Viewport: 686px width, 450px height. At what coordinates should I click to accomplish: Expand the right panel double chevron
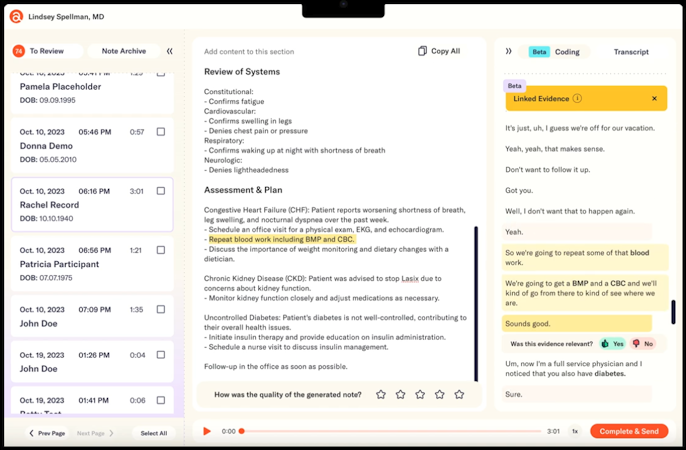click(508, 51)
